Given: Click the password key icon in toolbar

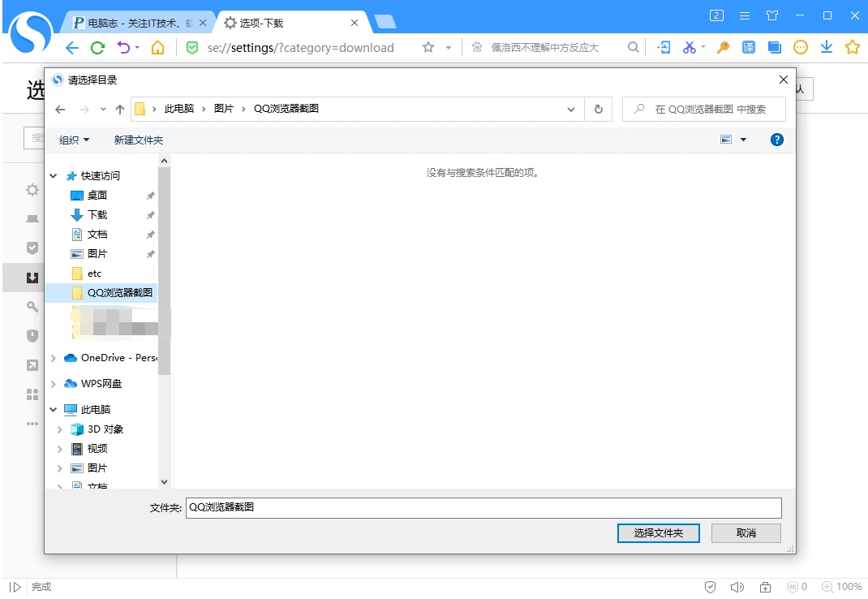Looking at the screenshot, I should click(x=723, y=48).
